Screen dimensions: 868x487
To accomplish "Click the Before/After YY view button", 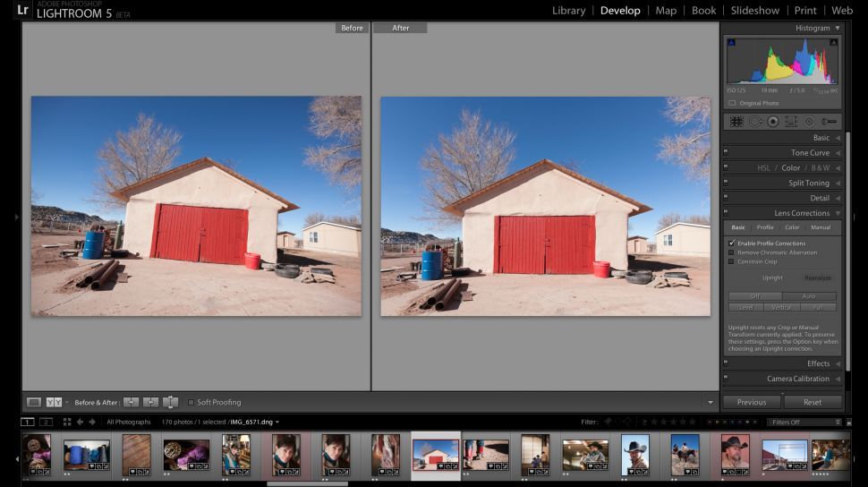I will tap(54, 402).
